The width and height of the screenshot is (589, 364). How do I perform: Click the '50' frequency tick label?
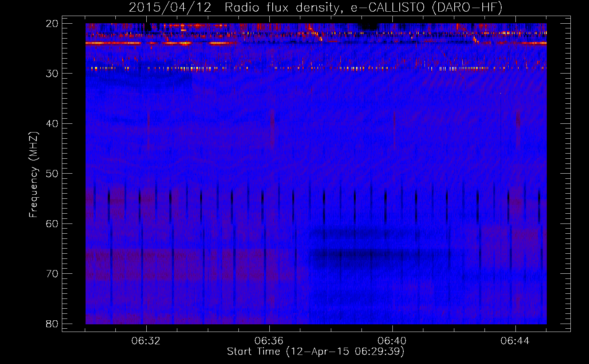pos(52,174)
